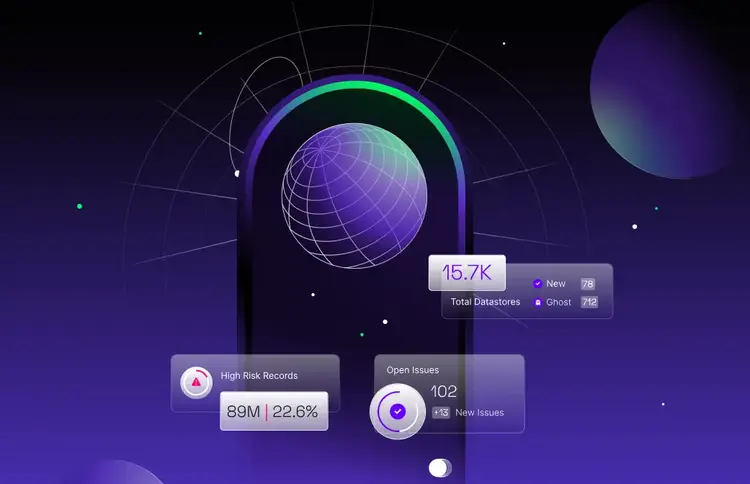750x484 pixels.
Task: Click the Ghost datastore icon
Action: point(538,302)
